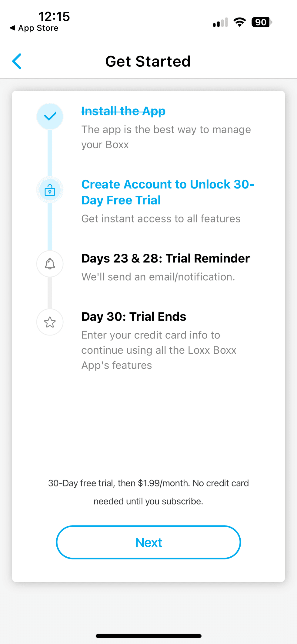The width and height of the screenshot is (297, 644).
Task: Tap the lock step icon
Action: 50,190
